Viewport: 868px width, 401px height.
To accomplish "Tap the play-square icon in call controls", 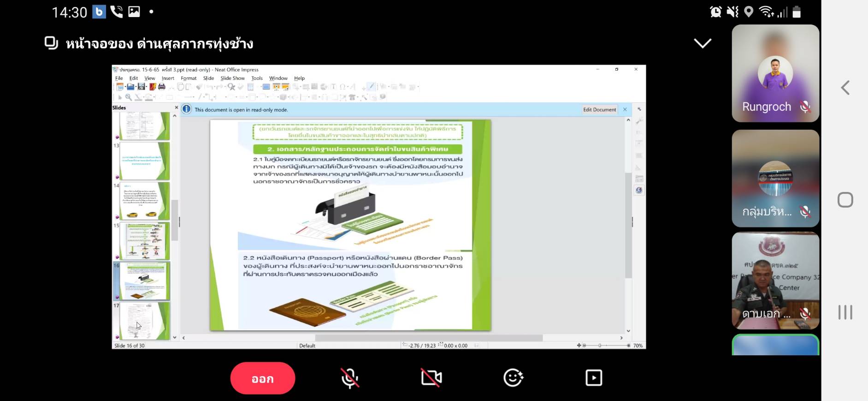I will (594, 378).
